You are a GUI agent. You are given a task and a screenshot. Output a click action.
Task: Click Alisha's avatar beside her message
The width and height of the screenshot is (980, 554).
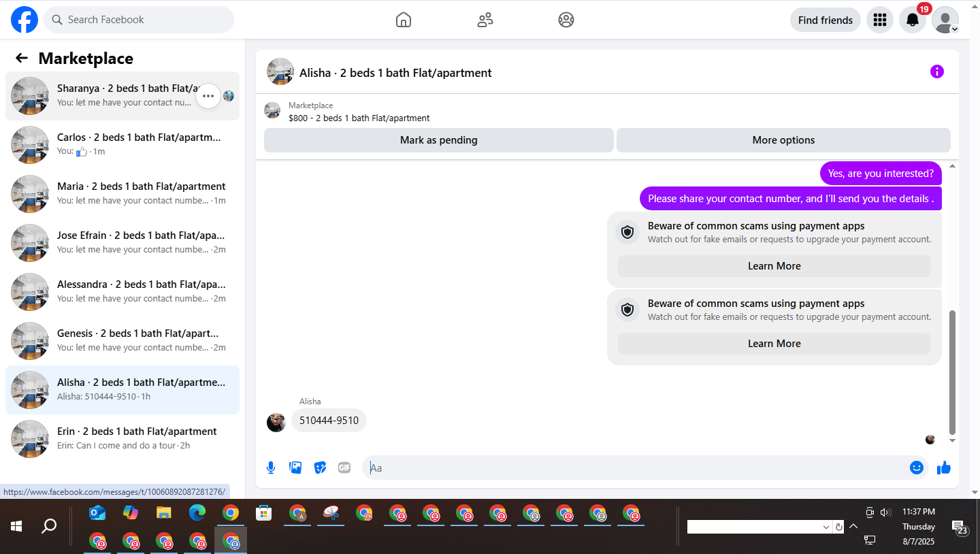coord(276,423)
